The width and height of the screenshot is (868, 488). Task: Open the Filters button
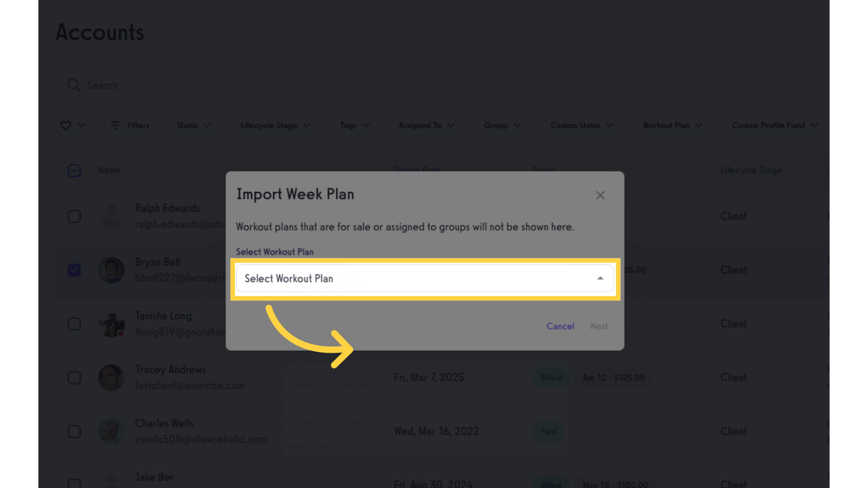coord(130,125)
